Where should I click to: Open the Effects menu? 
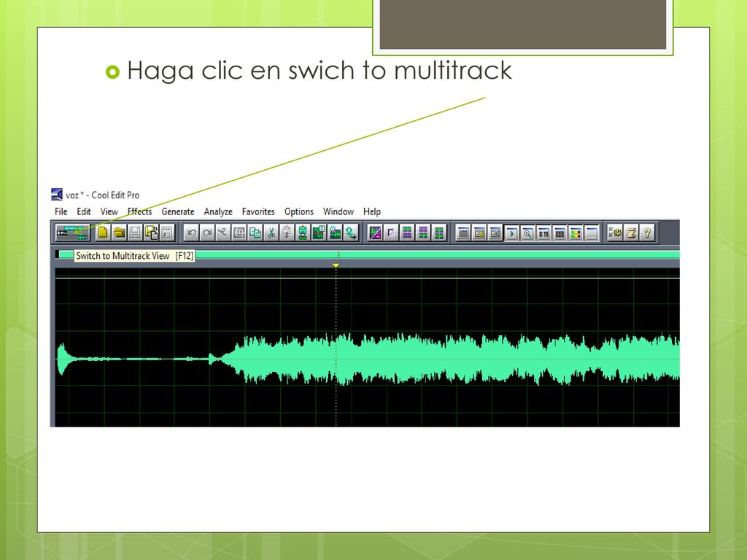click(x=139, y=211)
